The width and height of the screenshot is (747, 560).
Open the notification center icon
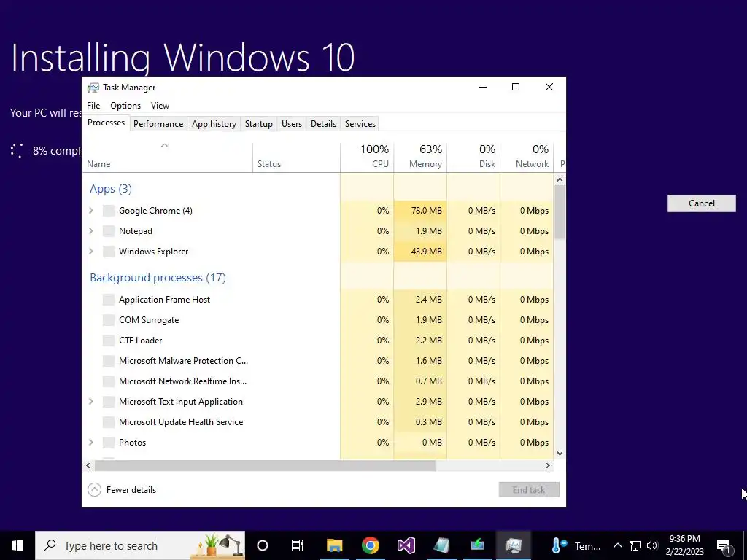point(724,545)
